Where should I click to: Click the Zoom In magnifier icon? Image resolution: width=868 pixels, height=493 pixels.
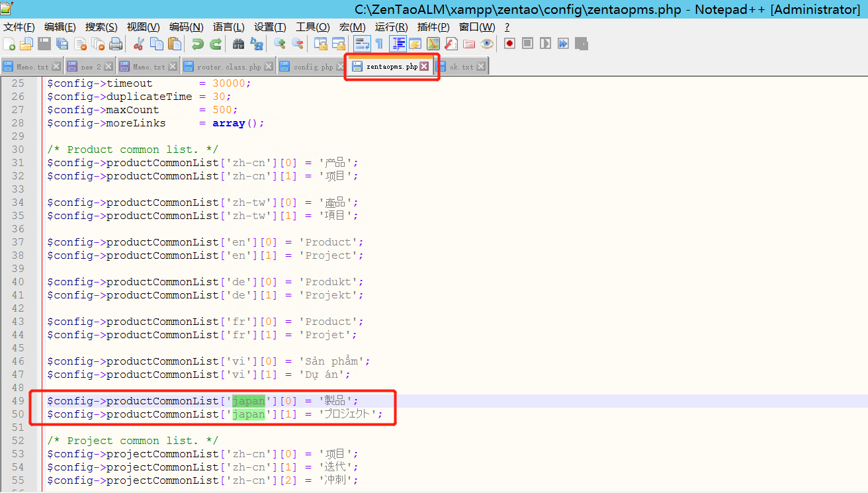tap(280, 44)
